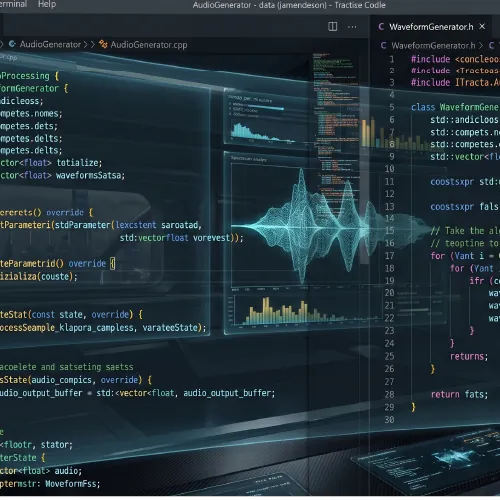The height and width of the screenshot is (500, 500).
Task: Click line number 17 in the gutter
Action: (389, 256)
